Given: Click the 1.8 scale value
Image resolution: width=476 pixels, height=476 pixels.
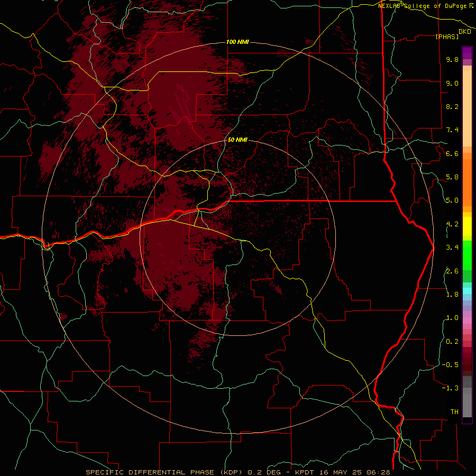Looking at the screenshot, I should tap(452, 295).
